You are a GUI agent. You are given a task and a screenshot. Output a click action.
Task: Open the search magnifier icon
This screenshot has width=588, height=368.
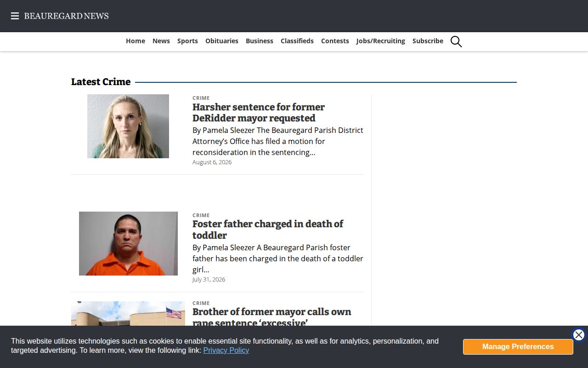pyautogui.click(x=456, y=41)
